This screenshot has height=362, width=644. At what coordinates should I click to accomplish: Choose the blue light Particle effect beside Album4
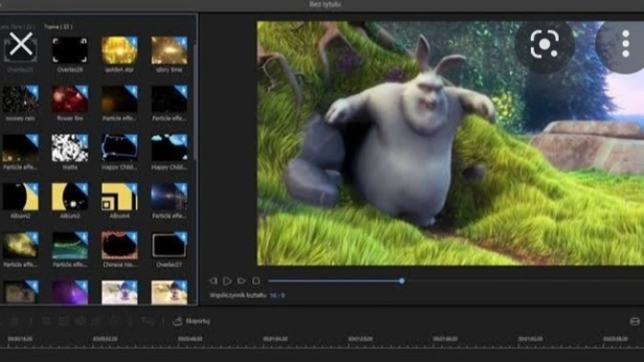(x=170, y=196)
